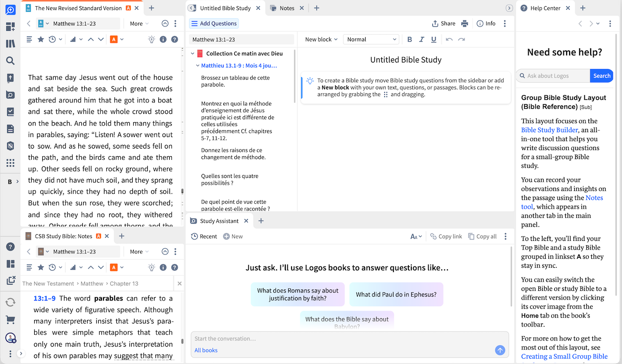This screenshot has height=364, width=622.
Task: Open the text size Aa dropdown in Study Assistant
Action: pyautogui.click(x=416, y=236)
